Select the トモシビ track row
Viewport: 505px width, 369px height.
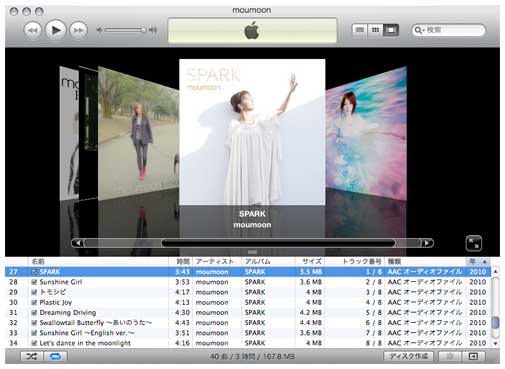coord(248,292)
